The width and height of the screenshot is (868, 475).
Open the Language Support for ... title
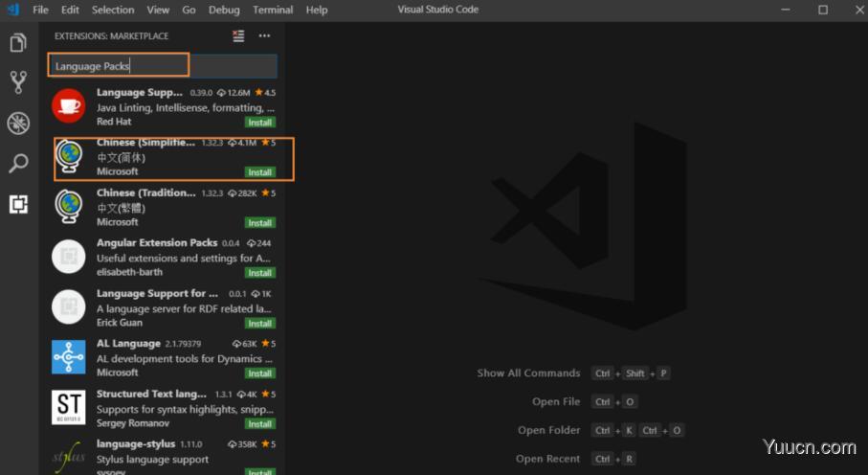click(x=157, y=293)
